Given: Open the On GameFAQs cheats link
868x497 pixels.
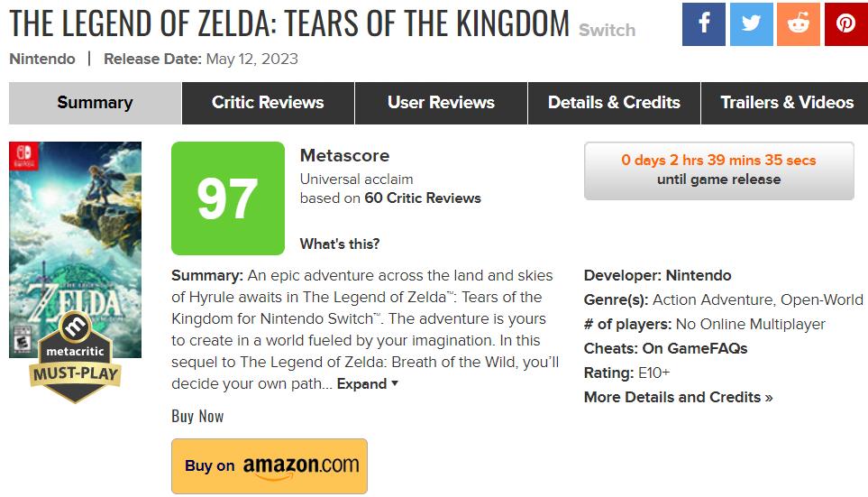Looking at the screenshot, I should 695,348.
